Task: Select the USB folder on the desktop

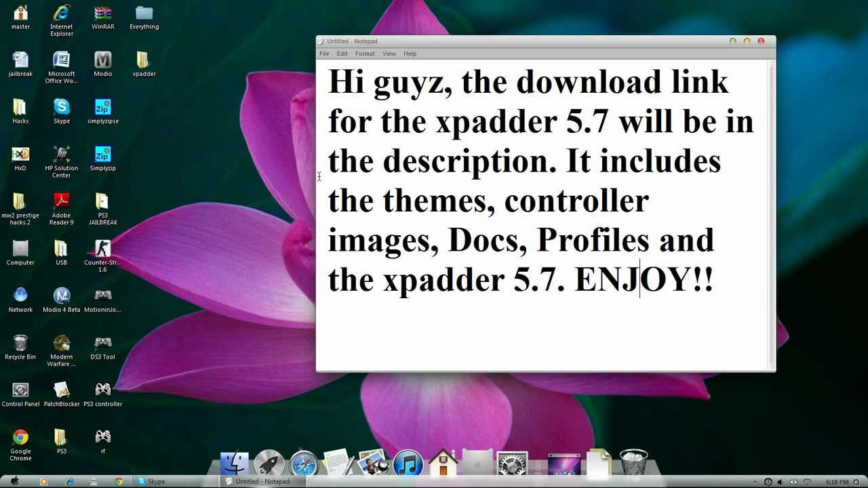Action: coord(62,253)
